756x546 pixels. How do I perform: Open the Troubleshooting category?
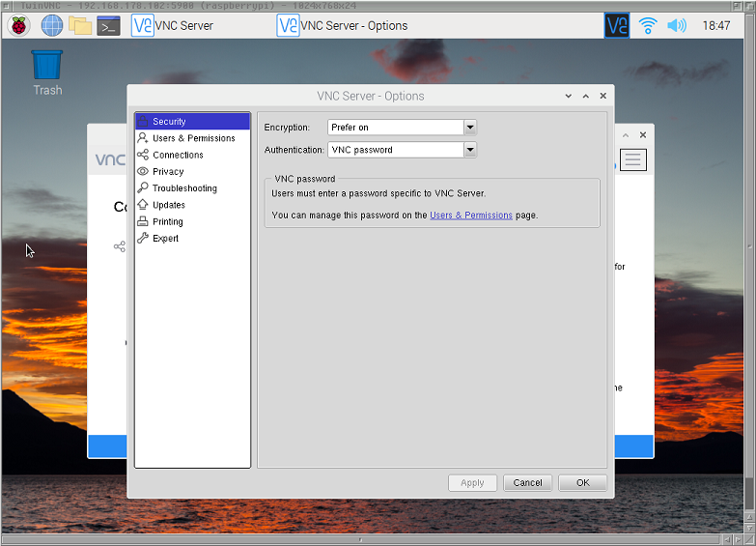point(192,188)
